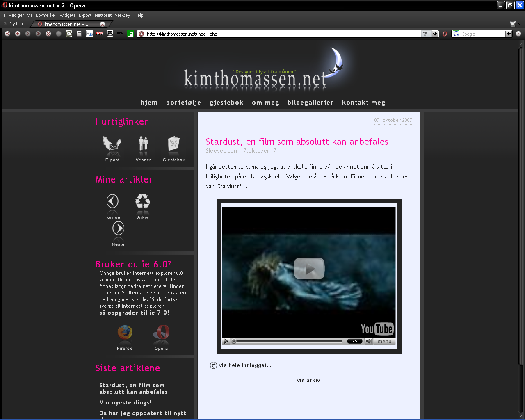This screenshot has height=420, width=525.
Task: Open the bildegallerier navigation link
Action: point(310,103)
